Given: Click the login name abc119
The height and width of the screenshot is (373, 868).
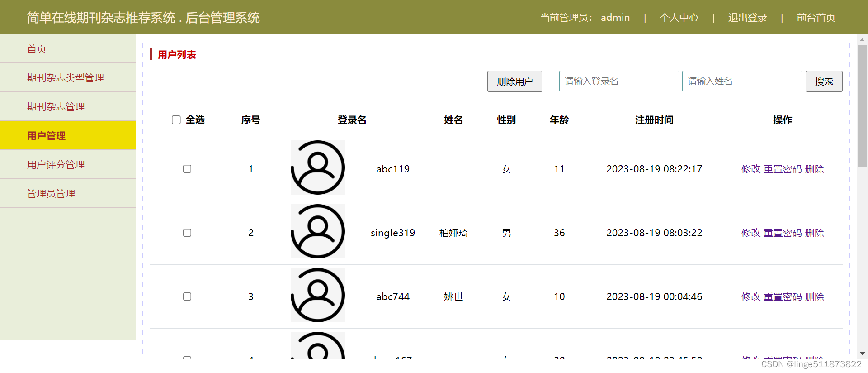Looking at the screenshot, I should pos(393,169).
